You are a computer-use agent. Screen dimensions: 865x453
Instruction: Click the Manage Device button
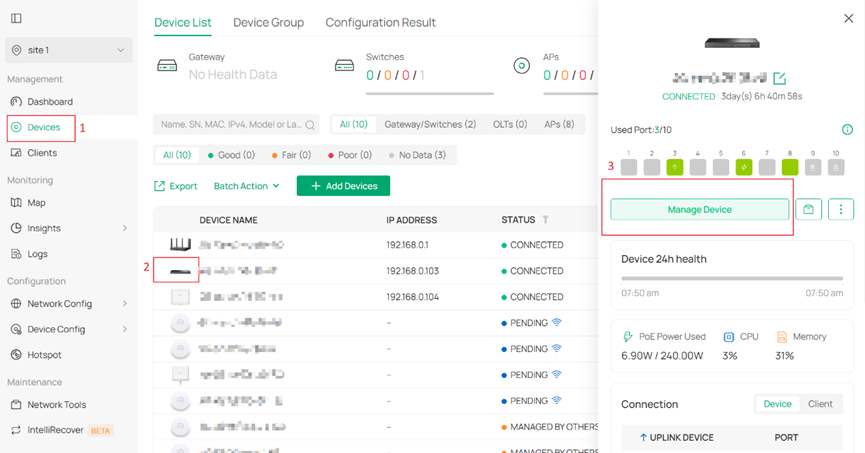(700, 210)
